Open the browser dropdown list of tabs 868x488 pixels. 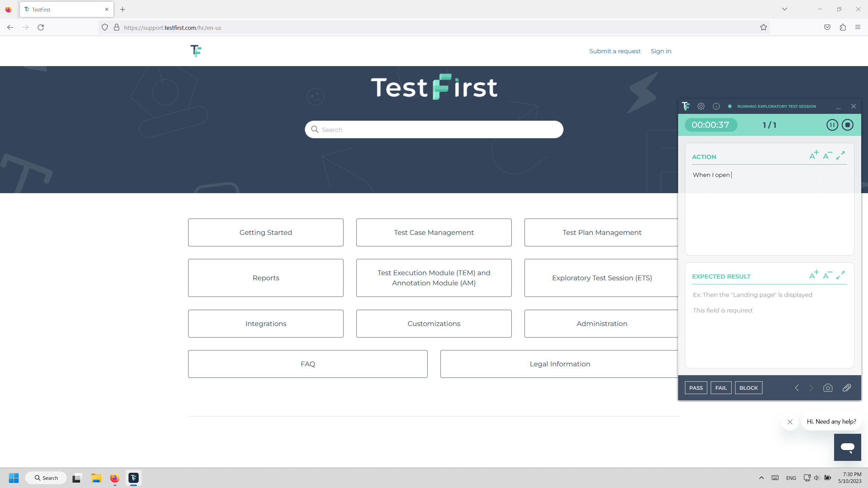(x=784, y=9)
